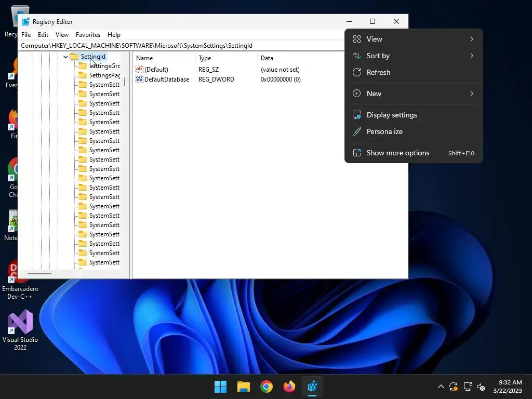Viewport: 532px width, 399px height.
Task: Maximize the Registry Editor window
Action: coord(372,21)
